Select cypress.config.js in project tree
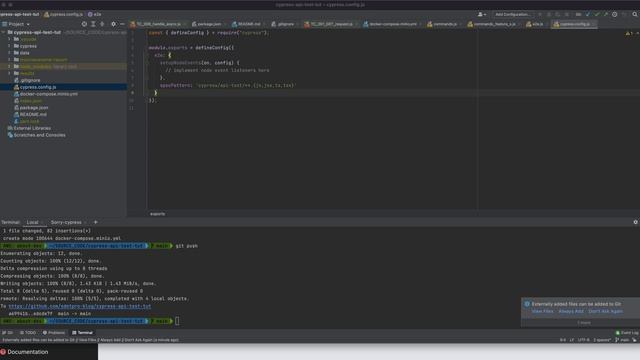Viewport: 640px width, 360px height. tap(35, 87)
